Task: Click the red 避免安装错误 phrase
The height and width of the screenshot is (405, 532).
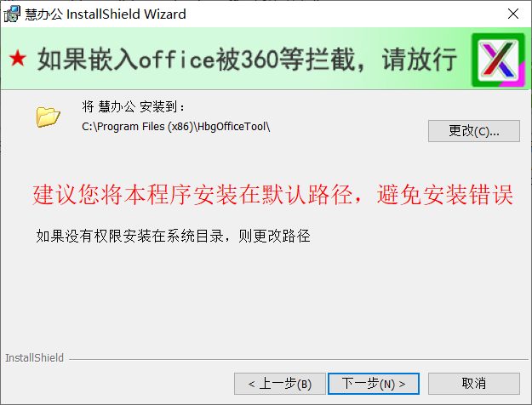Action: [444, 195]
